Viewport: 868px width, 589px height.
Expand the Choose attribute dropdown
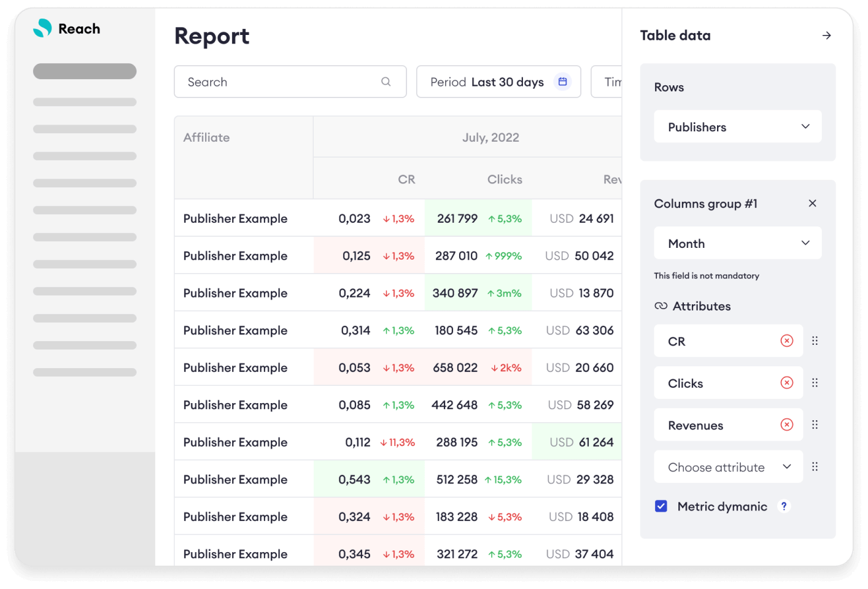click(x=728, y=466)
